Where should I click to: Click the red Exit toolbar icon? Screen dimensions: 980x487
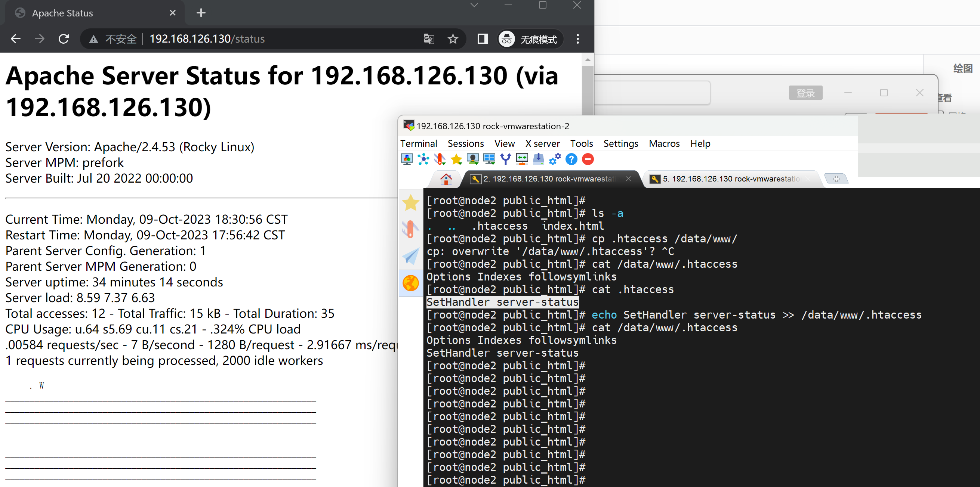point(588,159)
